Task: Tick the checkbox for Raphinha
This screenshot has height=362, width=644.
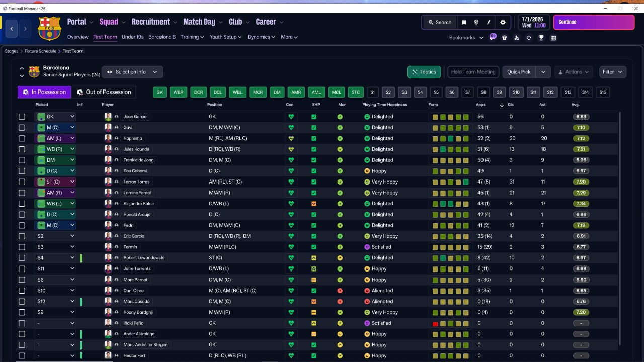Action: (x=22, y=138)
